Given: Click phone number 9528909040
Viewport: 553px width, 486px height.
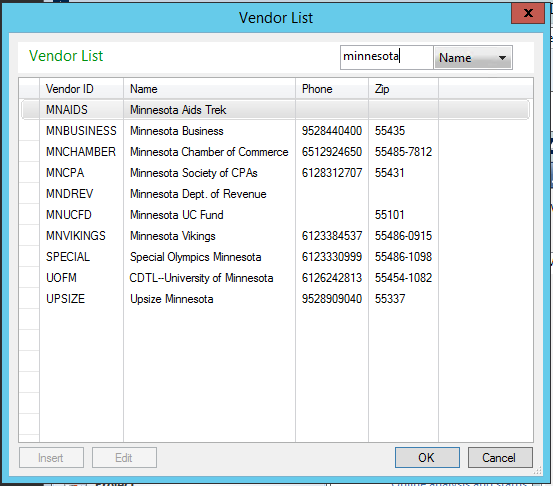Looking at the screenshot, I should [332, 299].
